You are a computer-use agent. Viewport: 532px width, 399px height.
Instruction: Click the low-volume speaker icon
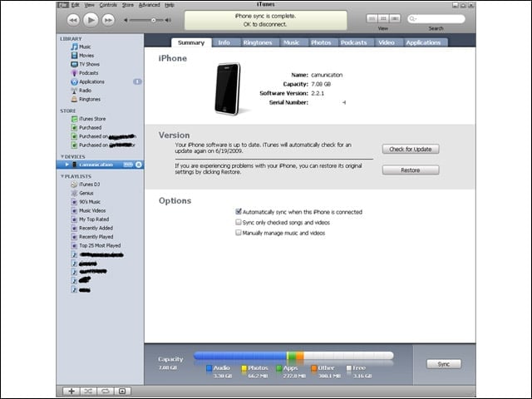click(126, 20)
